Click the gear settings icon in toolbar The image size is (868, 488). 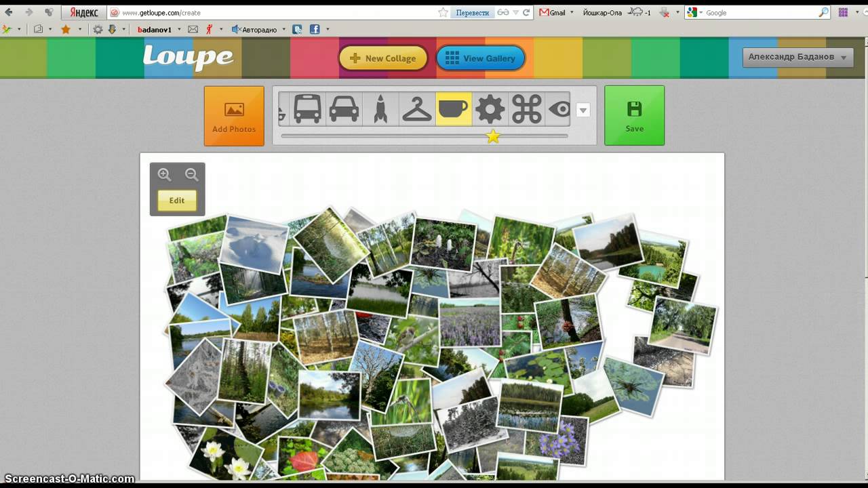tap(98, 29)
